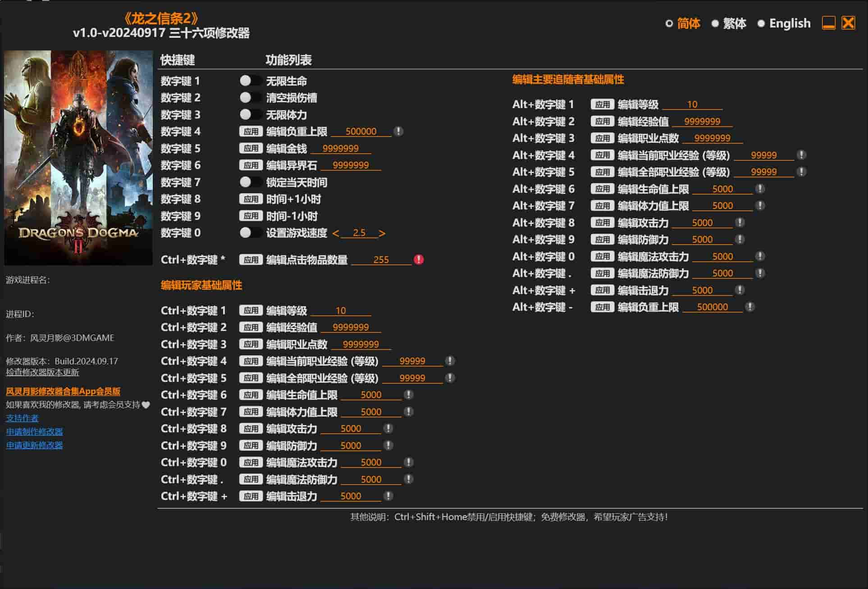Select the 繁体 language radio button
The image size is (868, 589).
click(715, 23)
